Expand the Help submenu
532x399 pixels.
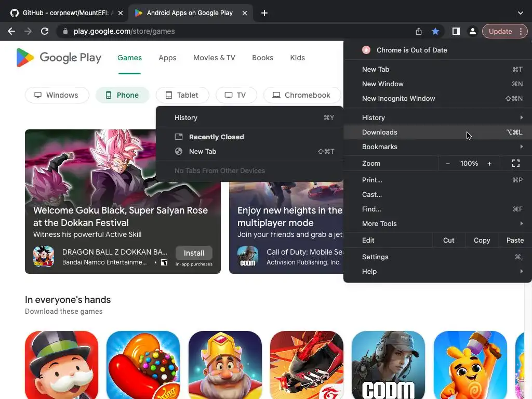click(437, 271)
